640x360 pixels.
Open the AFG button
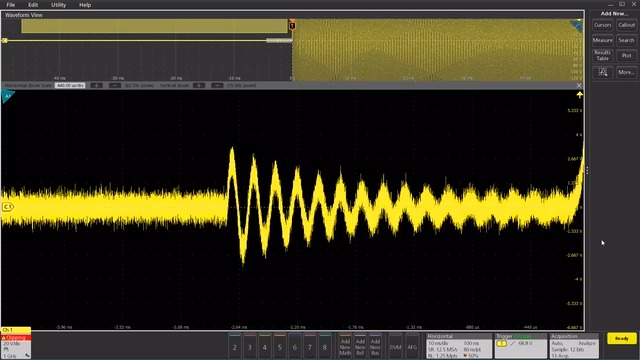tap(412, 347)
